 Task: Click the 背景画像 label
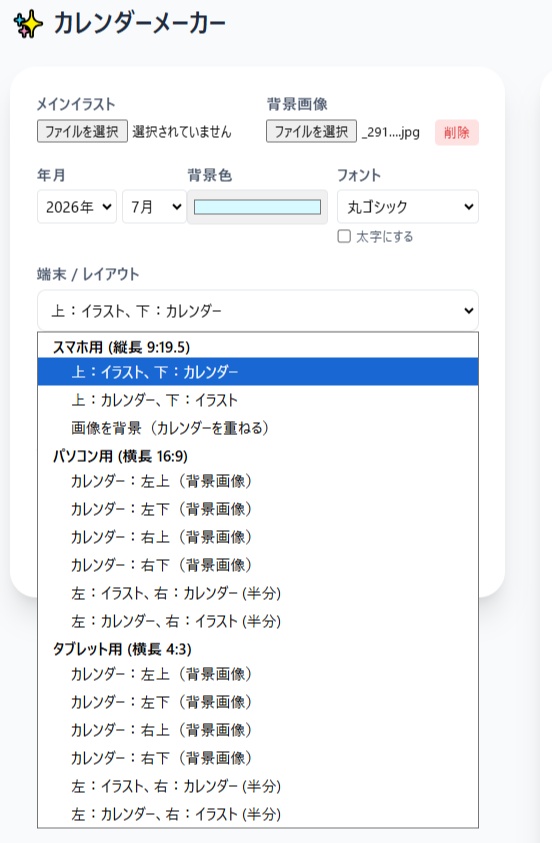click(x=297, y=104)
